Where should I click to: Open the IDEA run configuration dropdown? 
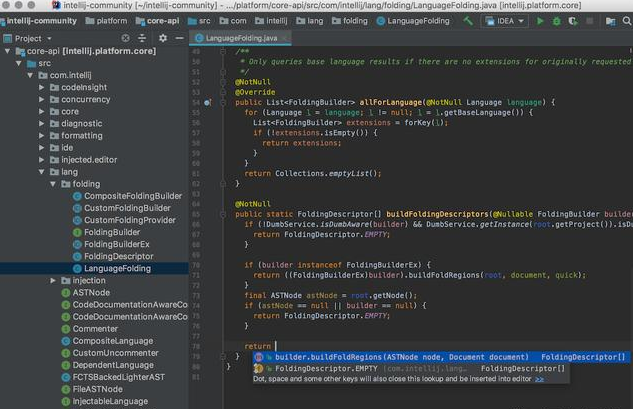click(x=507, y=20)
